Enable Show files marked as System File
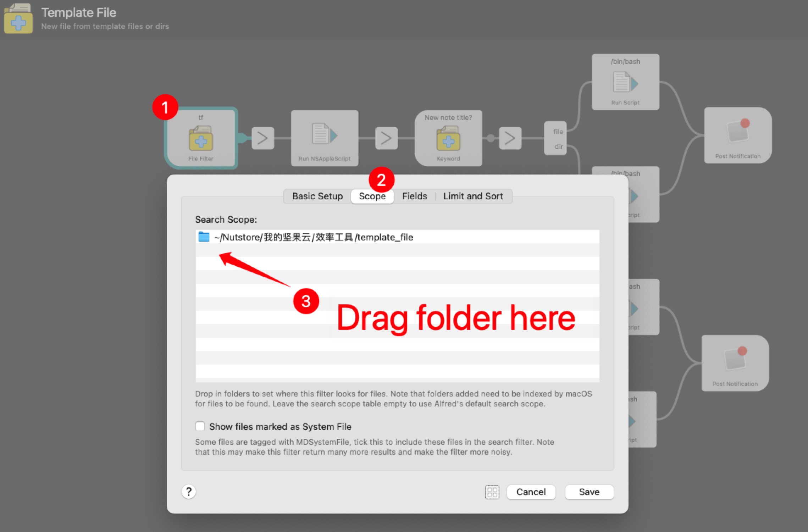 pyautogui.click(x=200, y=426)
